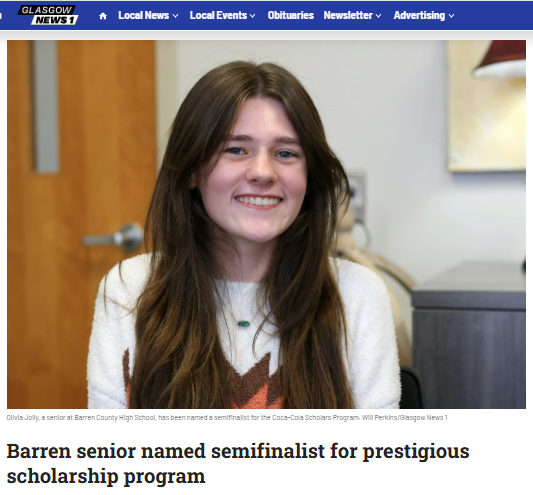Click the Glasgow News 1 logo
This screenshot has width=533, height=495.
pos(48,15)
